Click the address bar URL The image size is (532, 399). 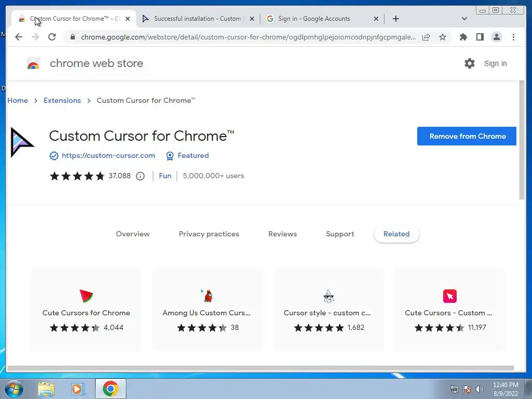[x=248, y=37]
